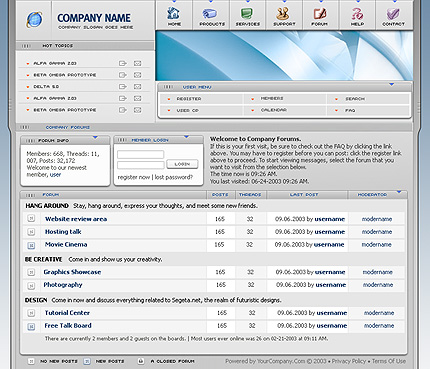Click the envelope icon beside Delta 5.0
This screenshot has height=369, width=430.
pyautogui.click(x=137, y=87)
